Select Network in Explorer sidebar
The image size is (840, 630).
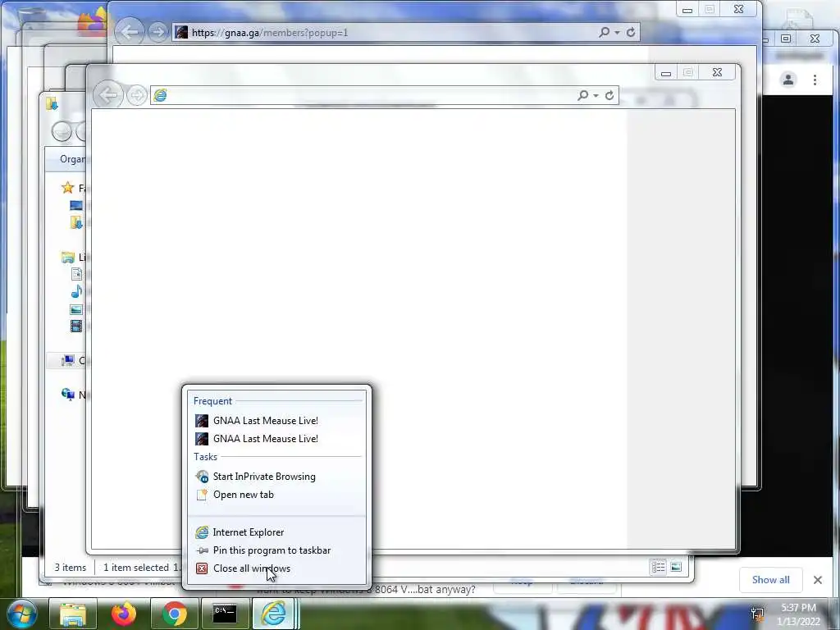(73, 395)
